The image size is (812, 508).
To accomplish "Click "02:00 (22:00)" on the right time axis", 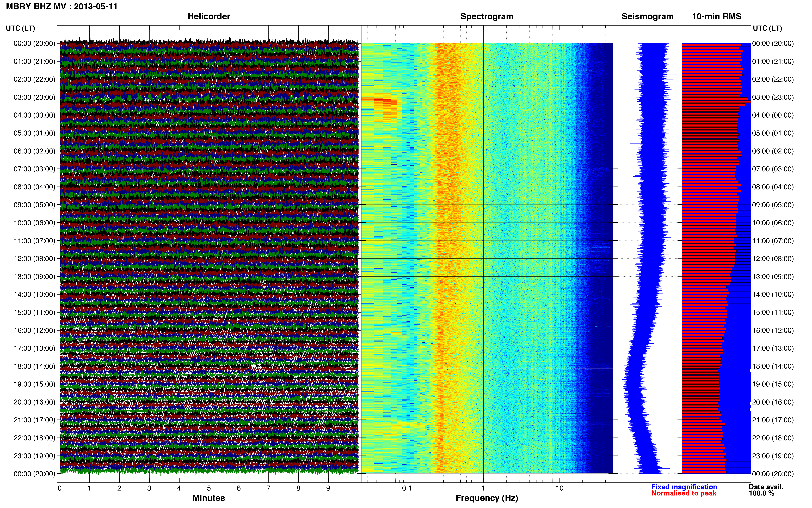I will coord(773,80).
